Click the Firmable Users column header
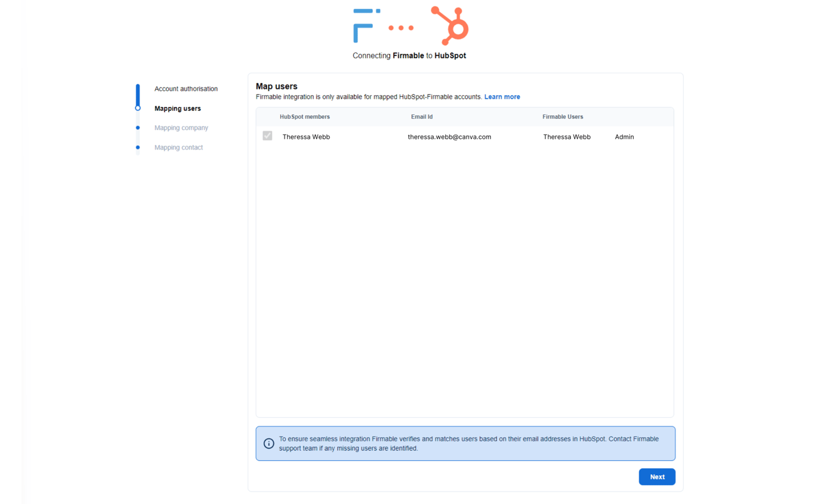The height and width of the screenshot is (504, 818). (562, 116)
